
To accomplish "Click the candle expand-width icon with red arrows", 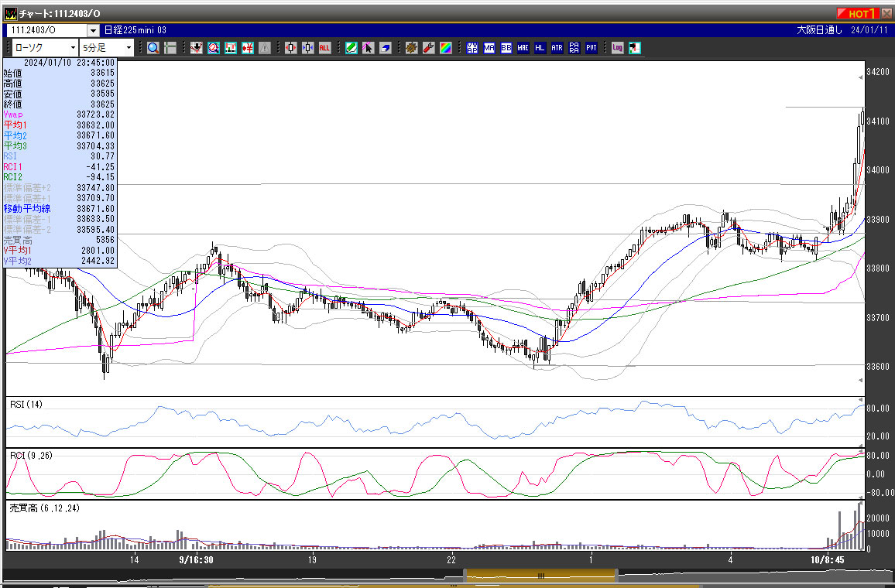I will pyautogui.click(x=290, y=48).
